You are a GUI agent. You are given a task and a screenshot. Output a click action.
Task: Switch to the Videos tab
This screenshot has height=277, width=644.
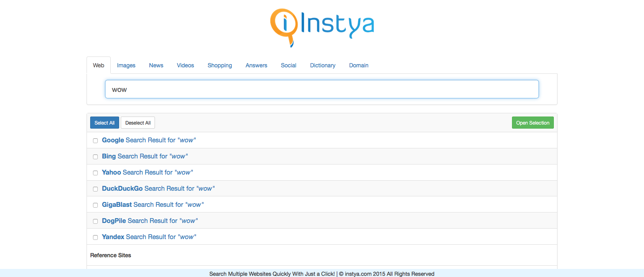click(x=186, y=65)
